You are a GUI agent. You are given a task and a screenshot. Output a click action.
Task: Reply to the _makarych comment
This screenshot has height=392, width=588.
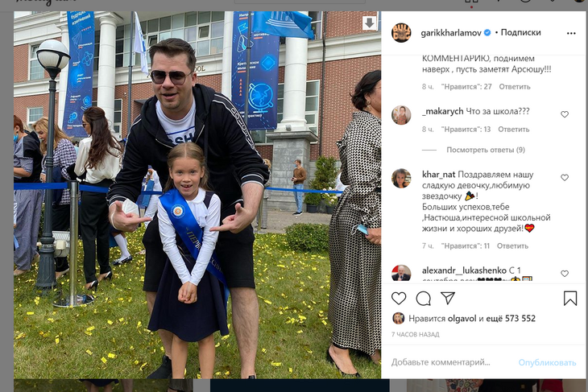[x=513, y=130]
